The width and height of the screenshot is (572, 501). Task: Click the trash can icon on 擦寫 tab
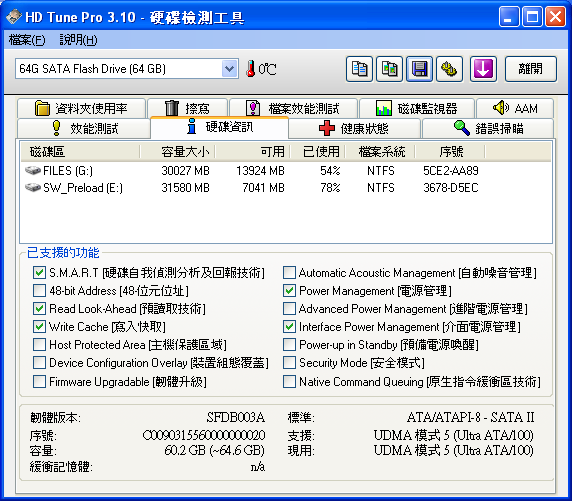[x=172, y=108]
